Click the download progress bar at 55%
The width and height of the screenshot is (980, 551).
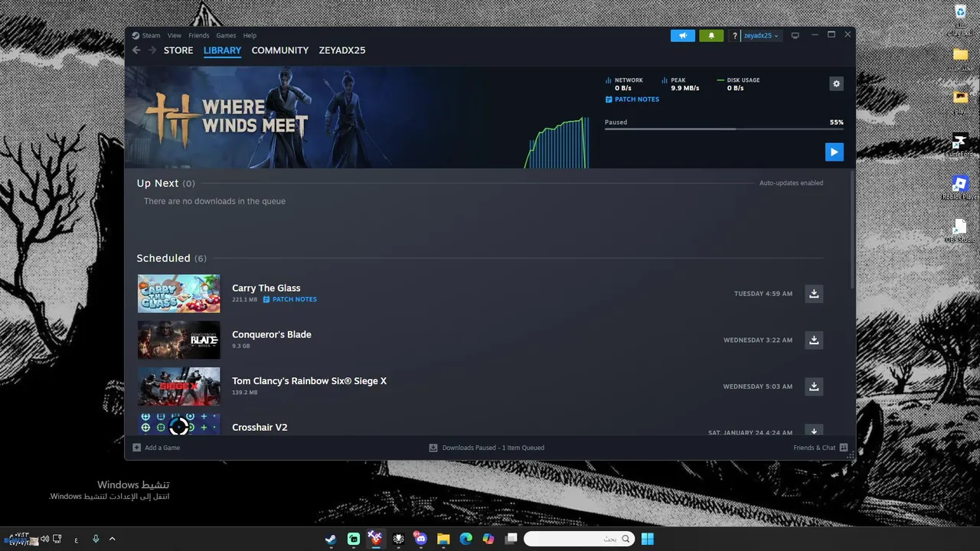[724, 129]
